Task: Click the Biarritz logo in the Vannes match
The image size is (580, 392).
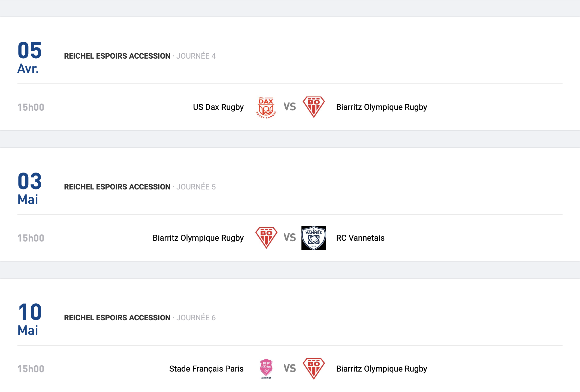Action: click(x=266, y=238)
